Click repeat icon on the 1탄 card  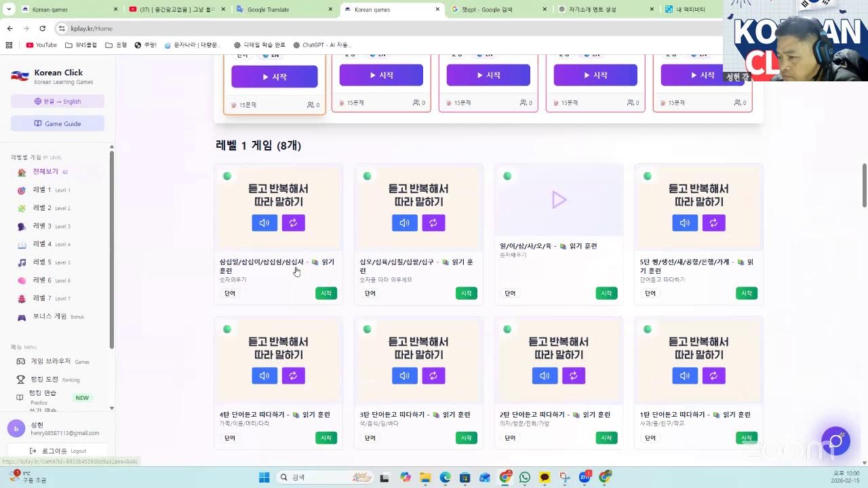[x=713, y=375]
